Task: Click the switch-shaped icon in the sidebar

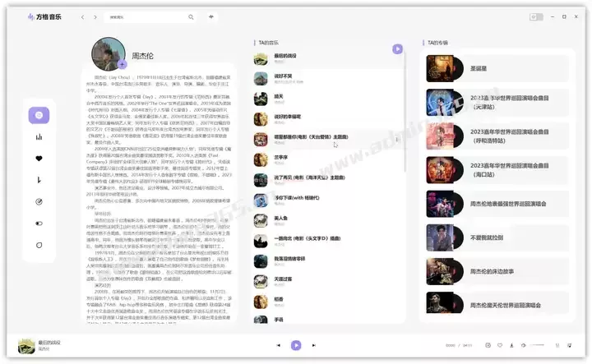Action: coord(39,223)
